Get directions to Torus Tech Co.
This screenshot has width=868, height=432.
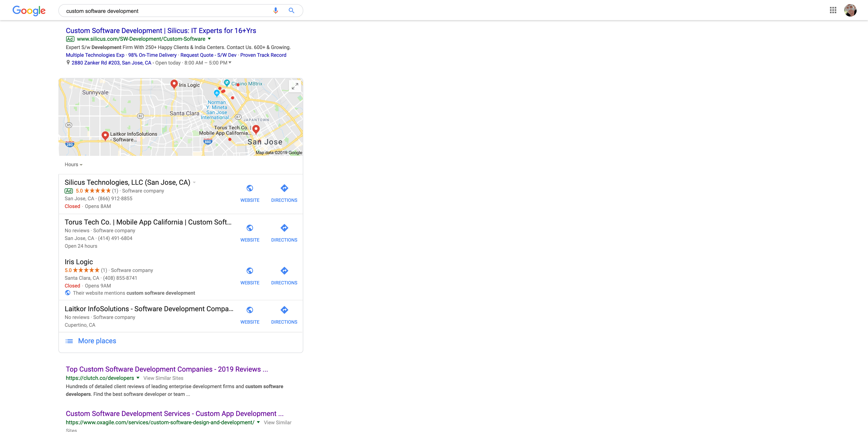coord(284,233)
